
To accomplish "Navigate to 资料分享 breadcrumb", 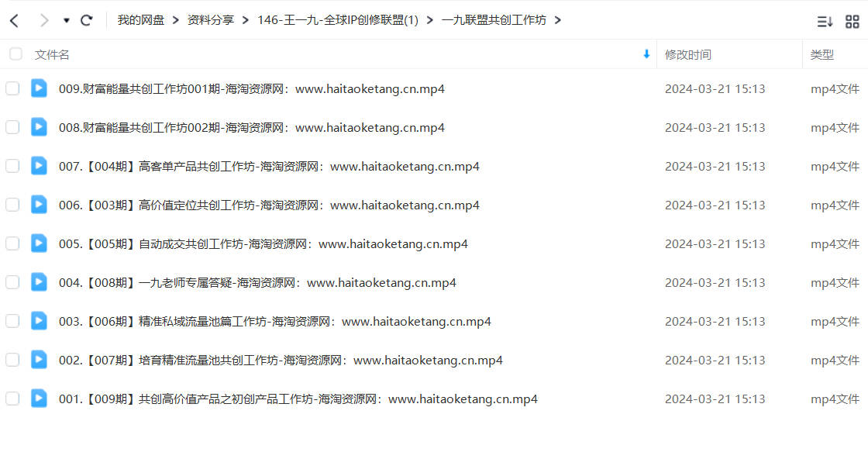I will click(210, 20).
